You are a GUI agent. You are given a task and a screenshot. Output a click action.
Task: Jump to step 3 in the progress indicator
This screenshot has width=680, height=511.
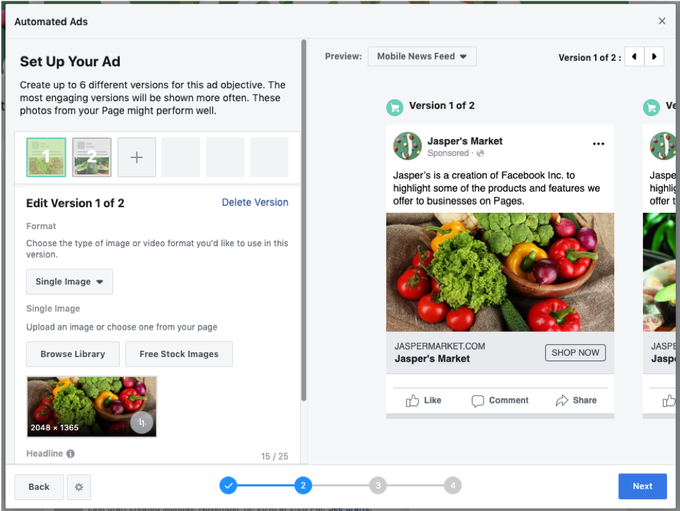377,486
